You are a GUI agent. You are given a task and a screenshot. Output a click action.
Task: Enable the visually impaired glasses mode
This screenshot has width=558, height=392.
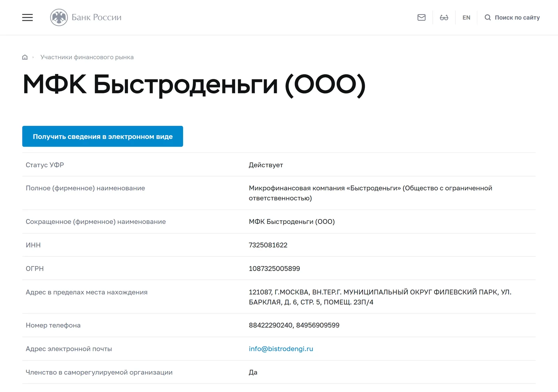click(444, 17)
